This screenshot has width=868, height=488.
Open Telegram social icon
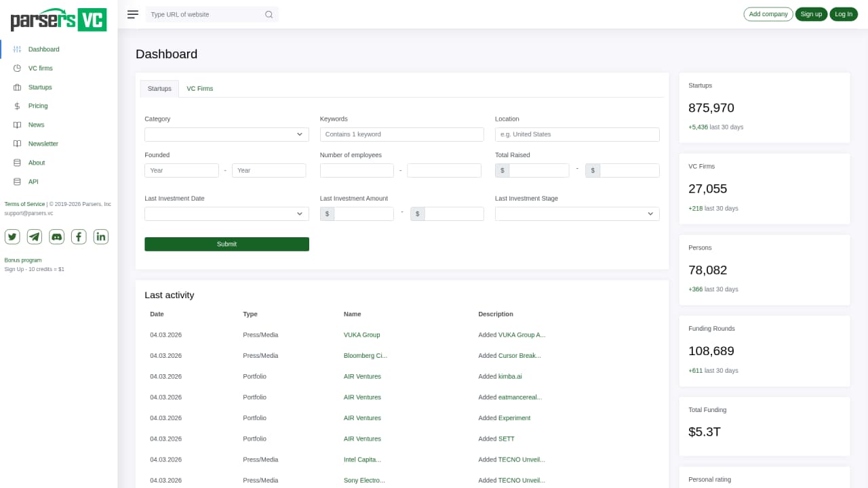pos(35,237)
